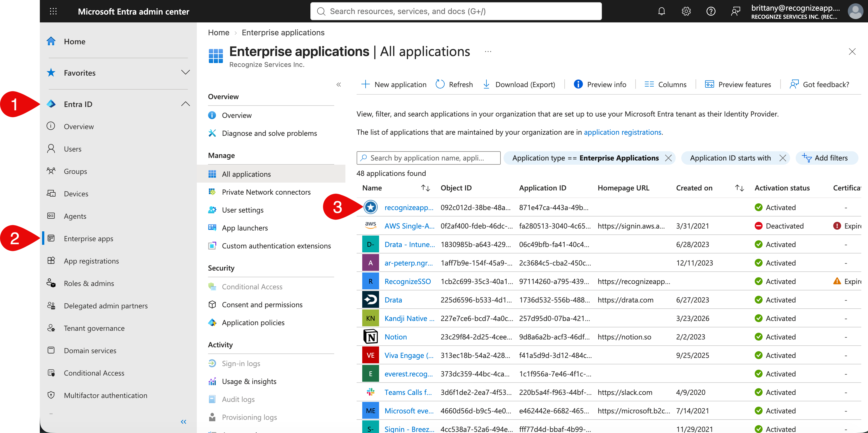Remove Application ID starts with filter
Screen dimensions: 868x433
[x=782, y=158]
